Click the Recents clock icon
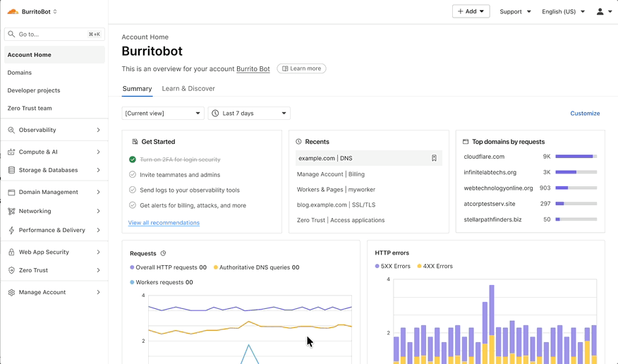Screen dimensions: 618x364 [x=298, y=141]
